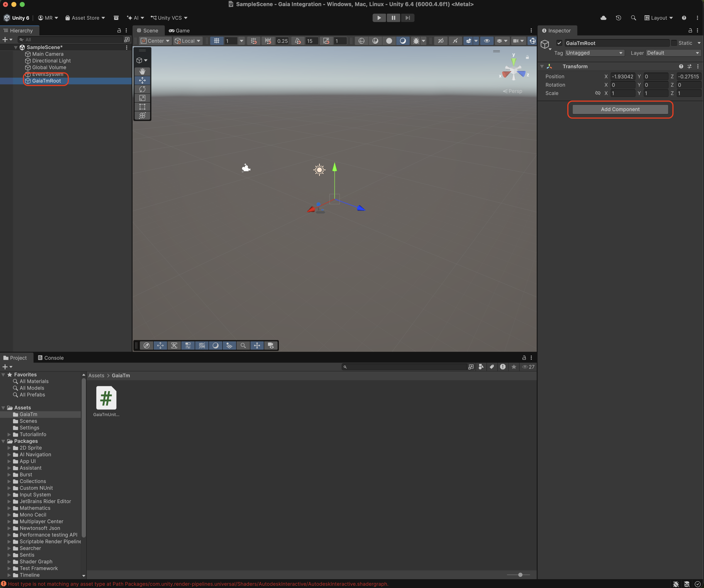Select the Rotate tool

point(142,89)
